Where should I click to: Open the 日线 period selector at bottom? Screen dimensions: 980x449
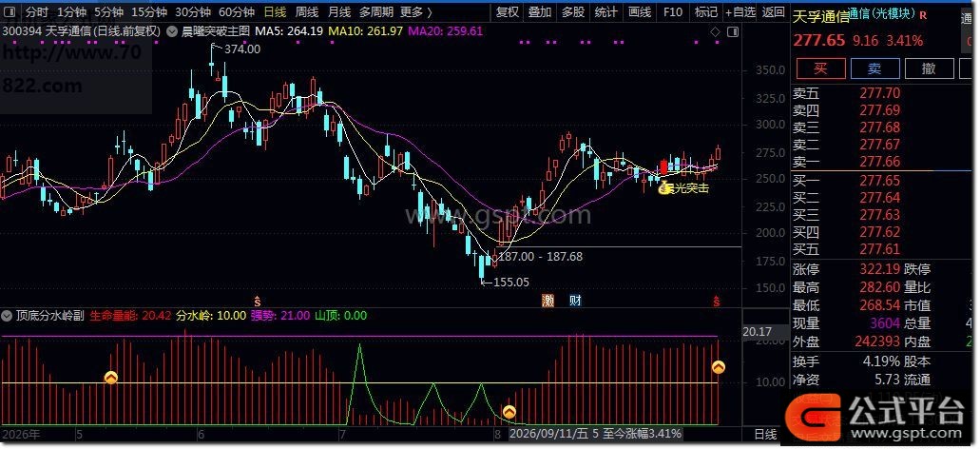point(765,434)
